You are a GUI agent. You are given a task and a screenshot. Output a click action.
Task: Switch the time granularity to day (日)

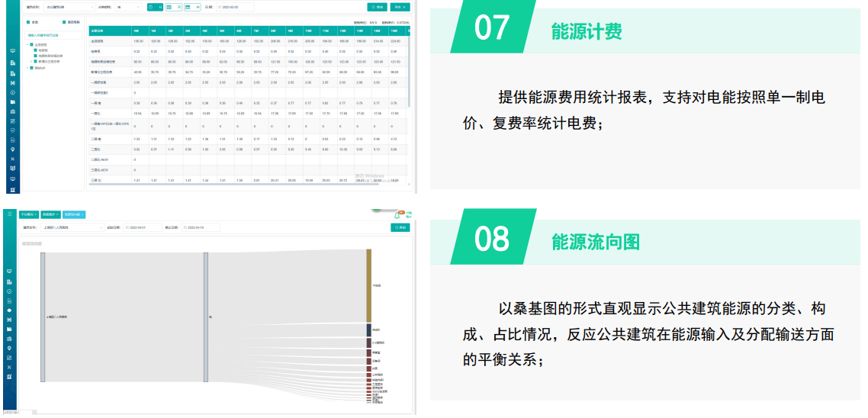(x=155, y=7)
